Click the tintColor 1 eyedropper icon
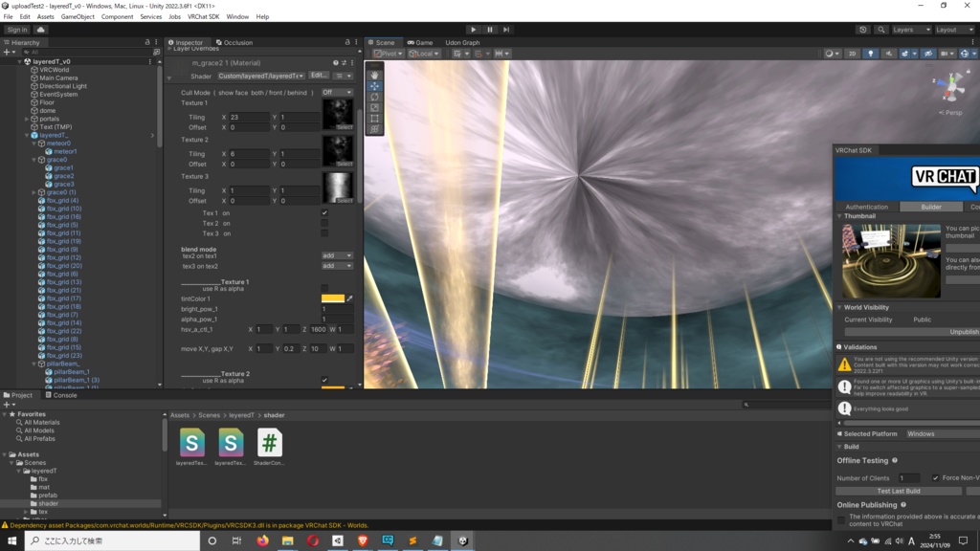 [x=349, y=298]
